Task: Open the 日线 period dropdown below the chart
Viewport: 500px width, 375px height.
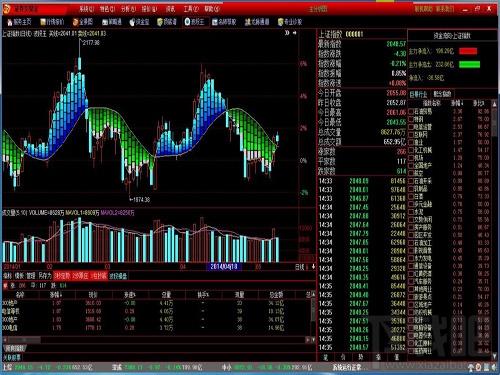Action: click(x=300, y=267)
